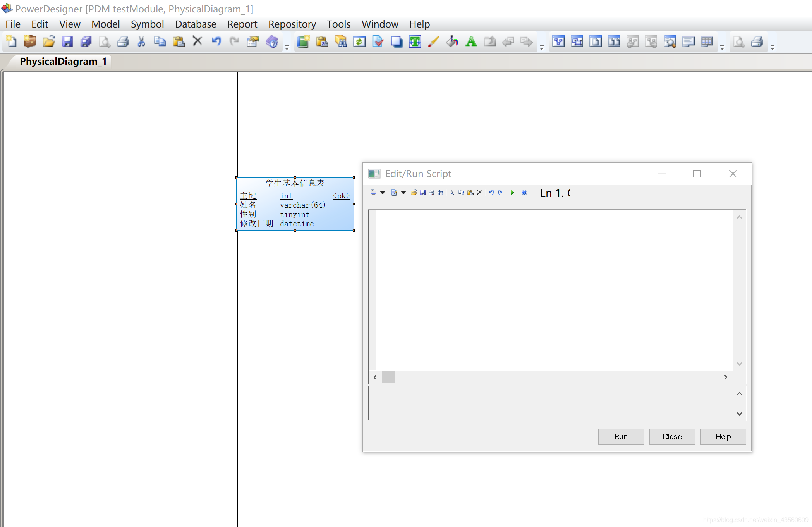Click the Save All icon in main toolbar

86,41
